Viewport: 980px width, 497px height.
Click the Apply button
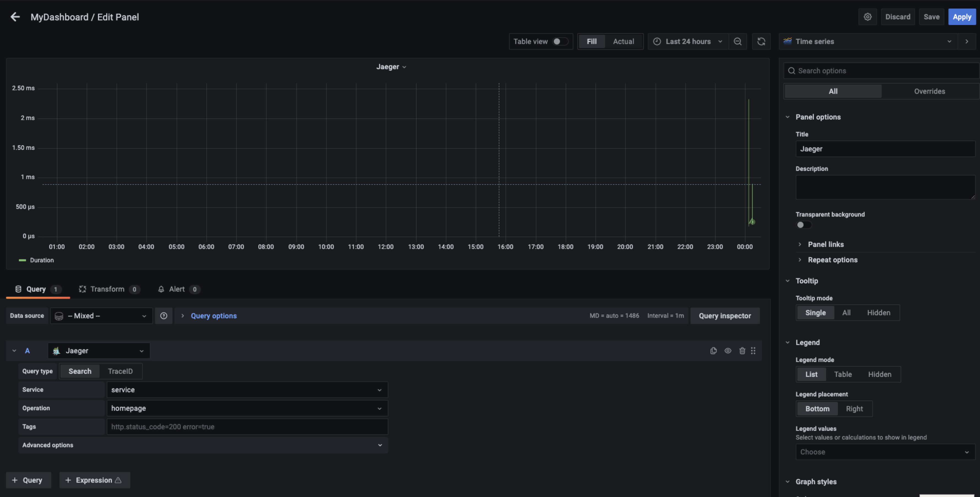click(x=962, y=17)
